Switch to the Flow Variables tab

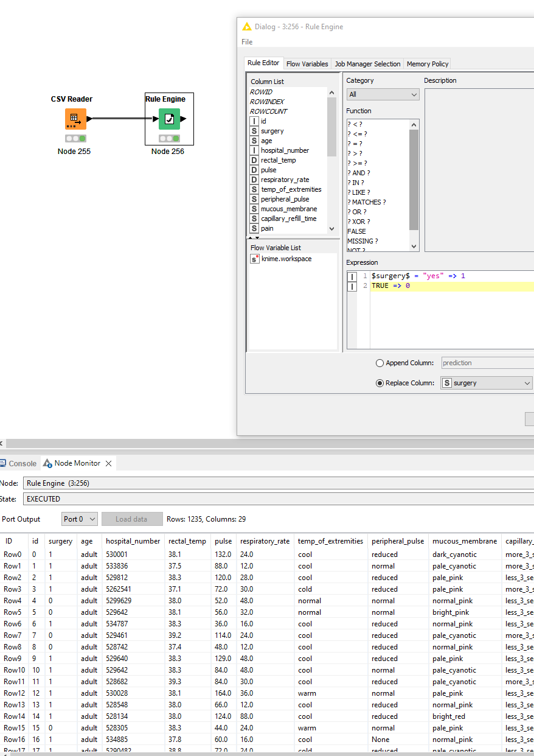tap(307, 64)
